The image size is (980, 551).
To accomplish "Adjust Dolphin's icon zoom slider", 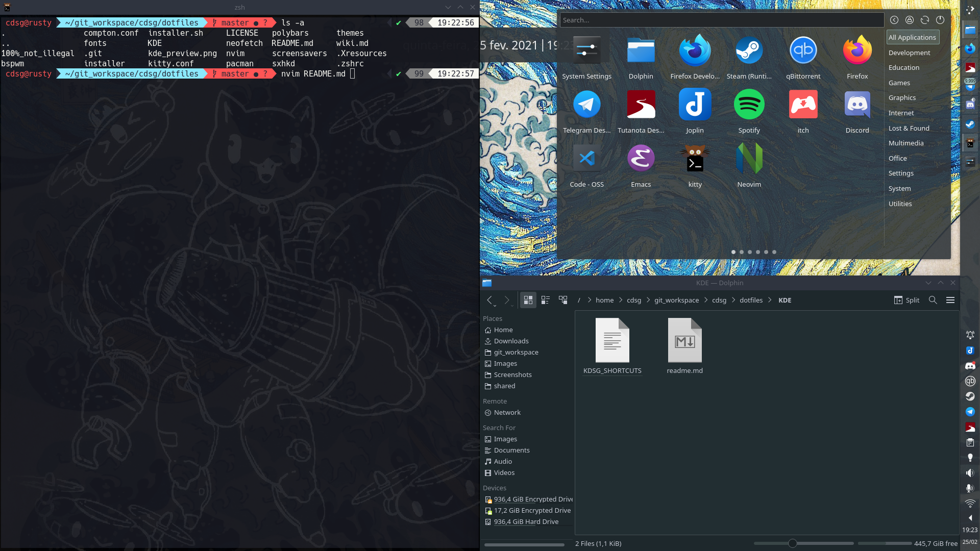I will coord(792,543).
